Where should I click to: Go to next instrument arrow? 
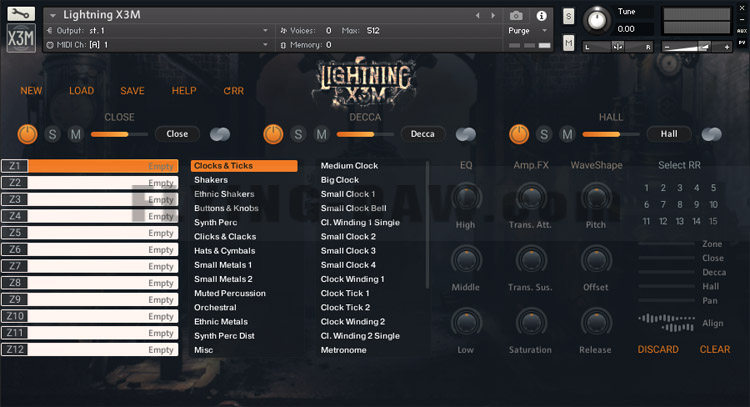tap(493, 15)
